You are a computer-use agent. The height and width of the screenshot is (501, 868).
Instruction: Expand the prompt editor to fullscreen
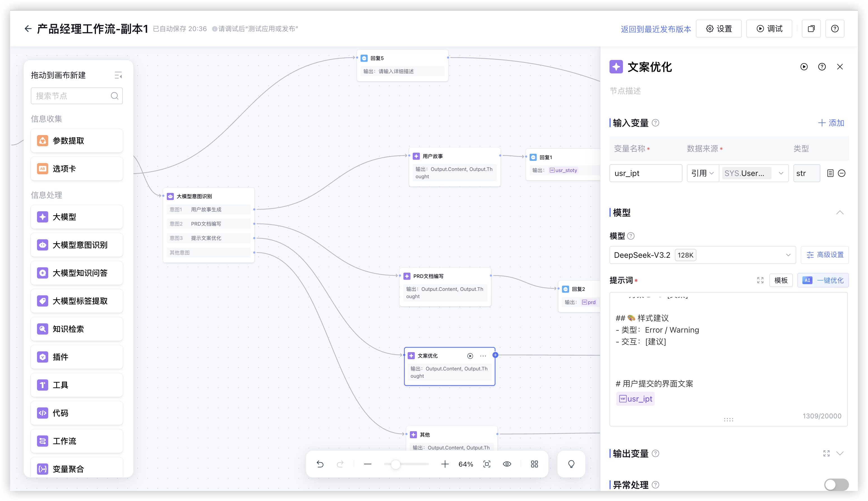760,280
